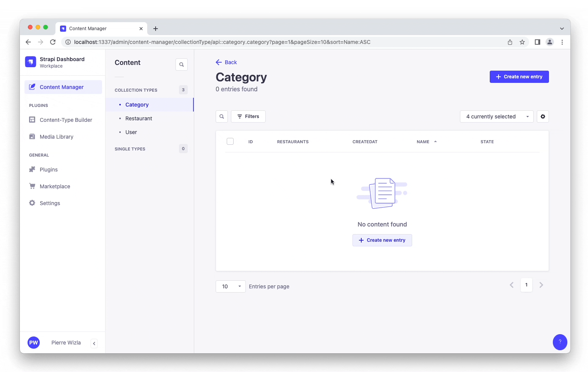588x372 pixels.
Task: Open the '4 currently selected' fields dropdown
Action: (x=496, y=116)
